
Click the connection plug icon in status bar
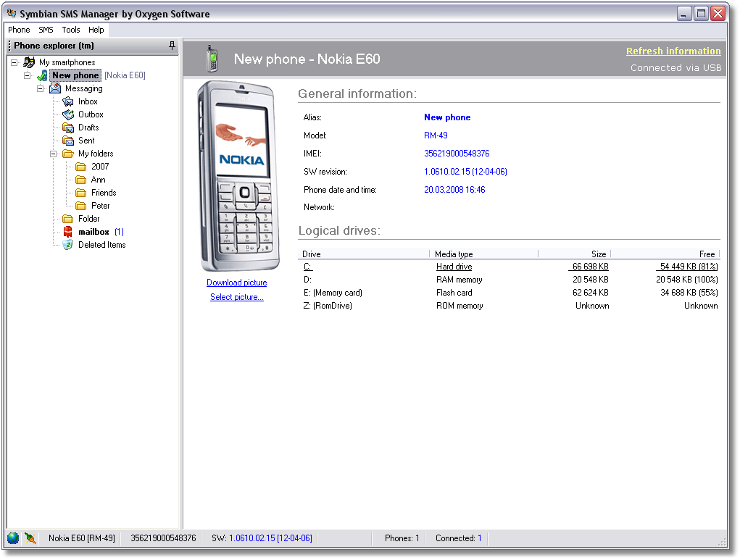point(30,538)
